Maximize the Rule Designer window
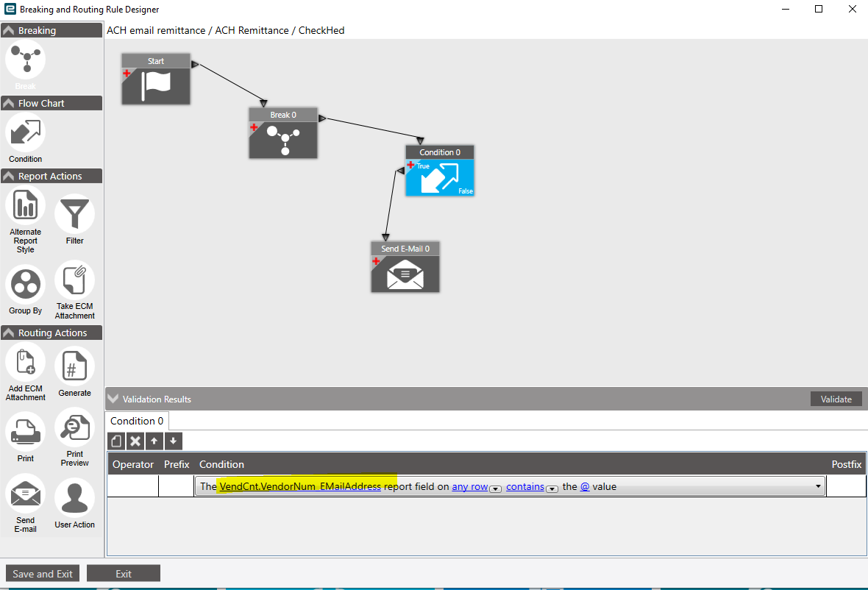This screenshot has height=590, width=868. [819, 9]
